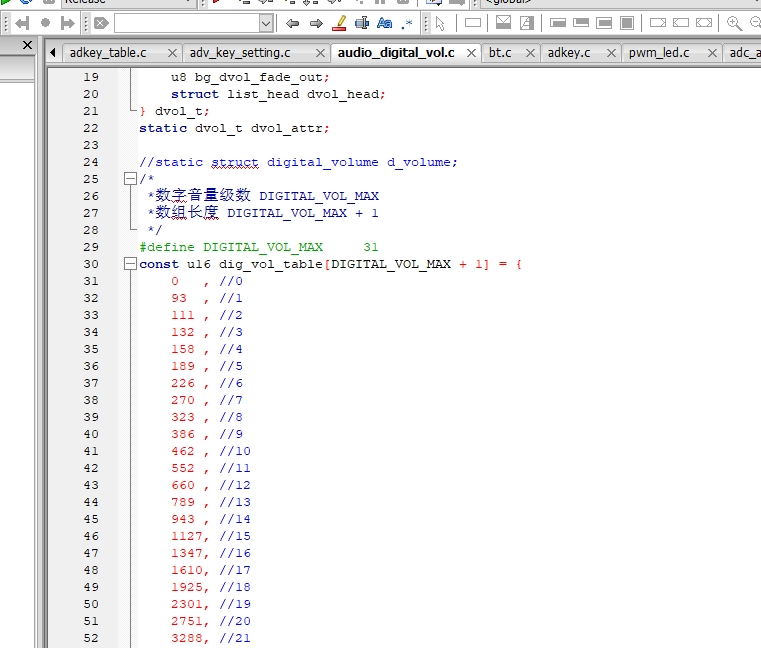Switch to pwm_led.c tab
This screenshot has height=648, width=761.
(x=659, y=53)
